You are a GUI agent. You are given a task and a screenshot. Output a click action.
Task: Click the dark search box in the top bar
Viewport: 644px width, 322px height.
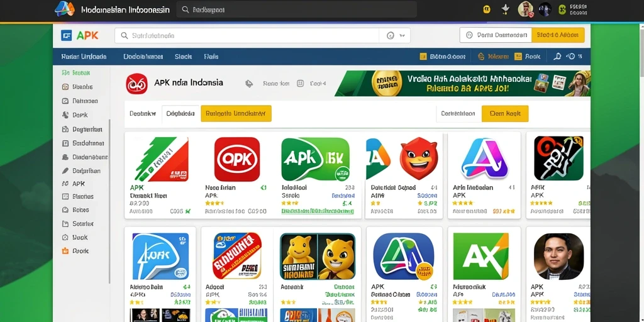coord(297,9)
